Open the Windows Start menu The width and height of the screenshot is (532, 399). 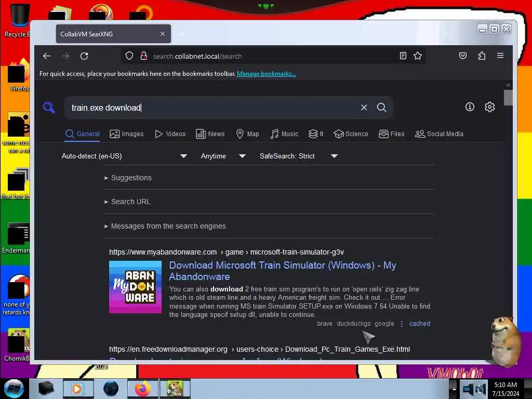(14, 389)
